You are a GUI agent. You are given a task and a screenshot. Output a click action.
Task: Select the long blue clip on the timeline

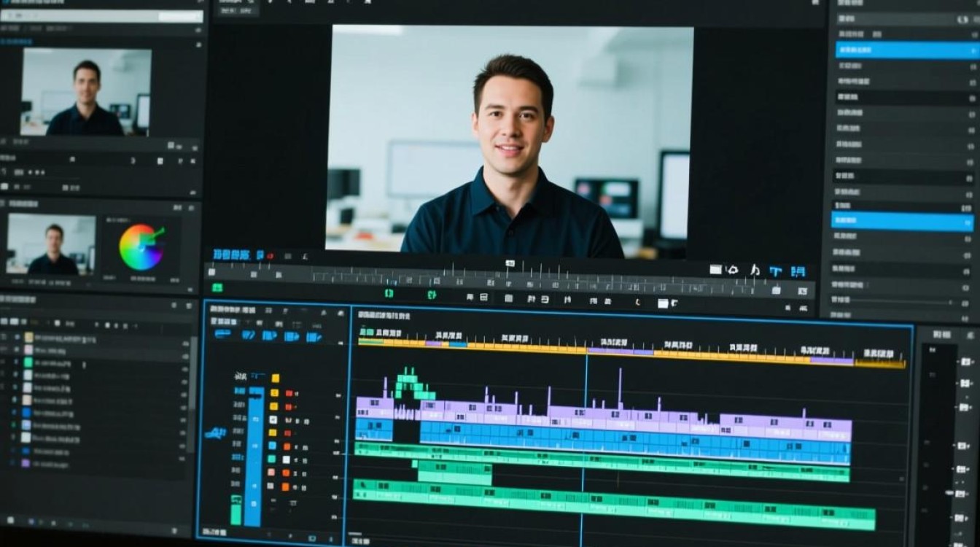click(x=634, y=443)
